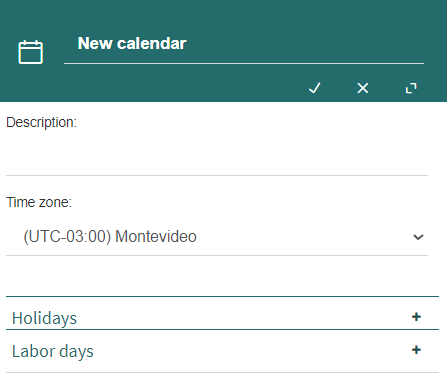The image size is (447, 380).
Task: Click the Holidays heading text
Action: (x=44, y=318)
